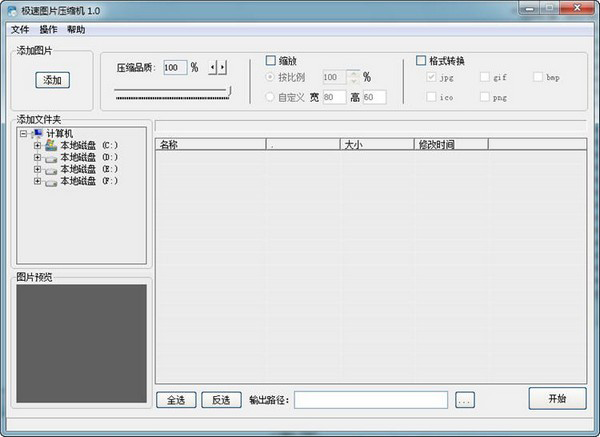Select the local disk C: drive icon
This screenshot has width=600, height=437.
(50, 145)
